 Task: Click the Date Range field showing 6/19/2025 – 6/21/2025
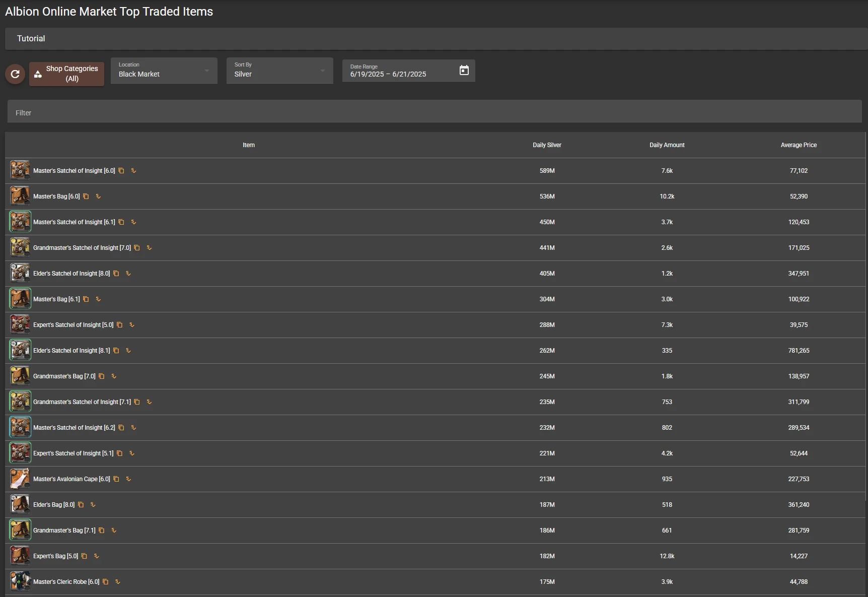point(398,74)
